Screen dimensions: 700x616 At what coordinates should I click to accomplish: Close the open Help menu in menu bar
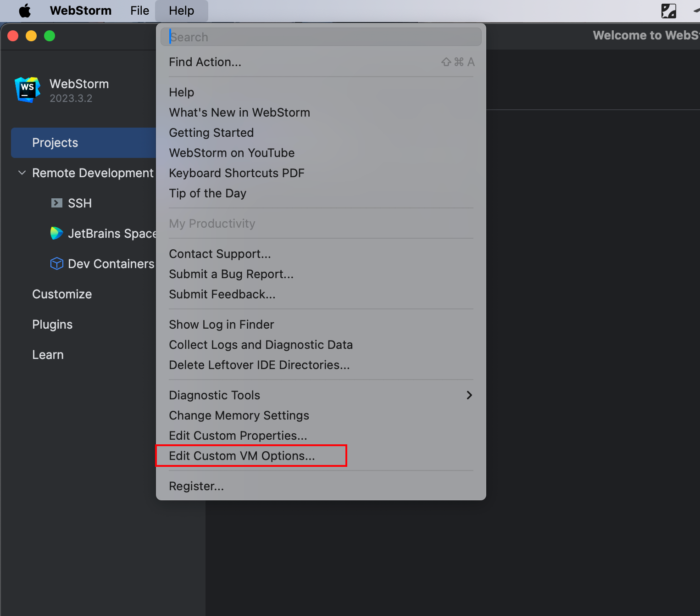[x=181, y=11]
